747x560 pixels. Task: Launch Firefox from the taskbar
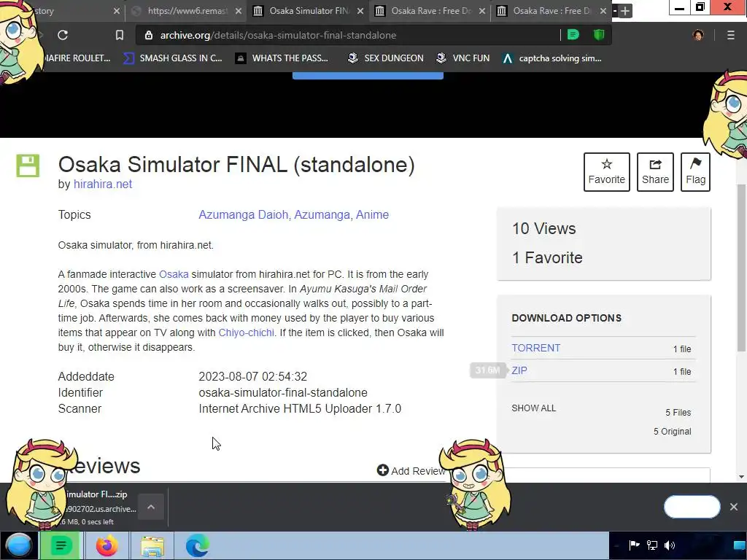tap(107, 545)
